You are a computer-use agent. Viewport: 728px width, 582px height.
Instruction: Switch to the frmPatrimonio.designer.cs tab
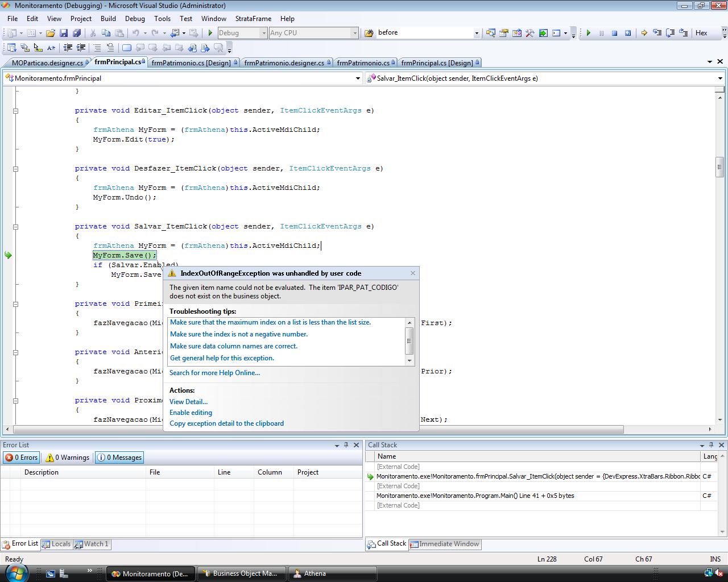coord(284,63)
